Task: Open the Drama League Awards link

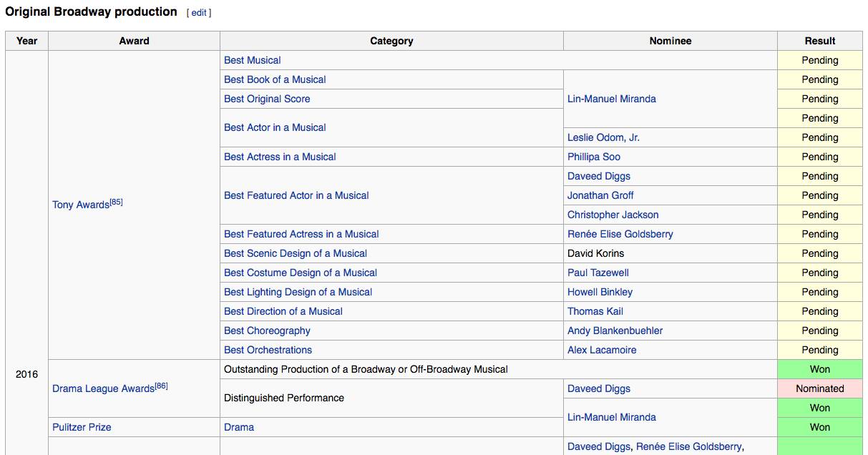Action: coord(103,388)
